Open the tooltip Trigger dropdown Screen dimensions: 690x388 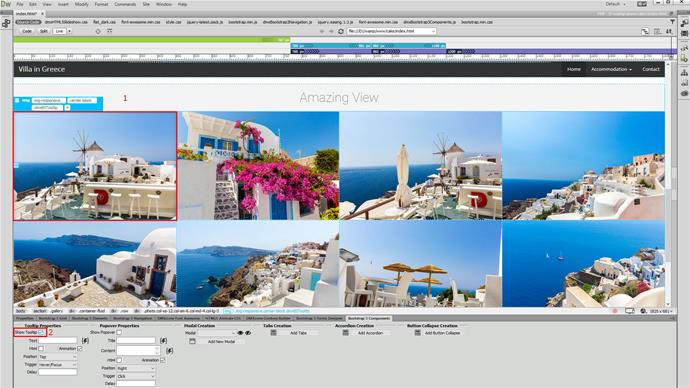click(x=58, y=365)
